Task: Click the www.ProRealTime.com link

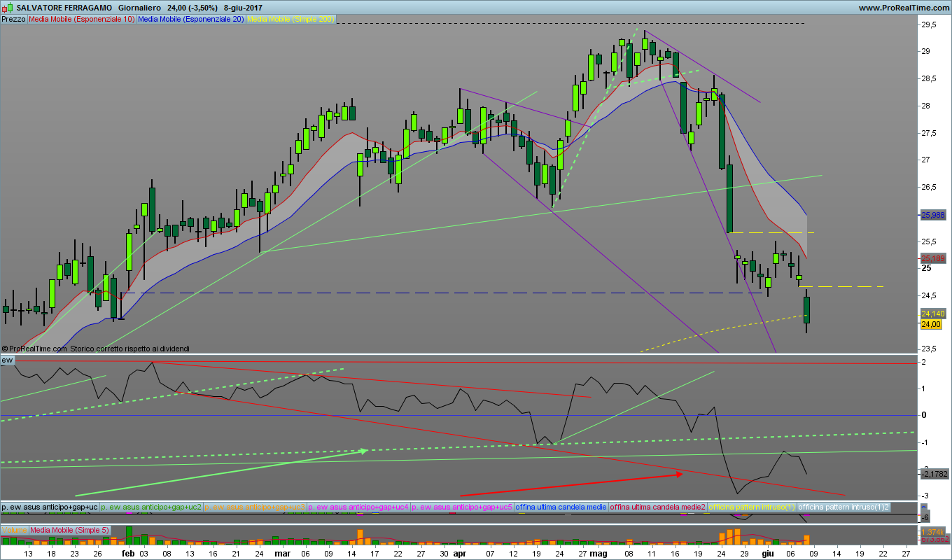Action: click(x=904, y=7)
